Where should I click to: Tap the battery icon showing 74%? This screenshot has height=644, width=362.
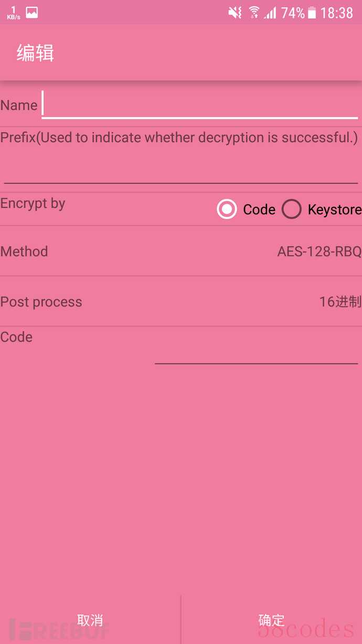pyautogui.click(x=312, y=13)
